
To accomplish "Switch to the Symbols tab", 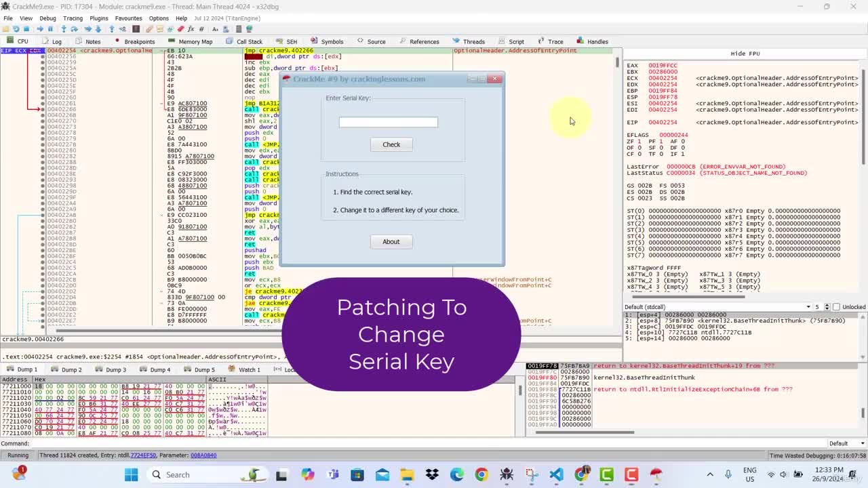I will (x=327, y=41).
